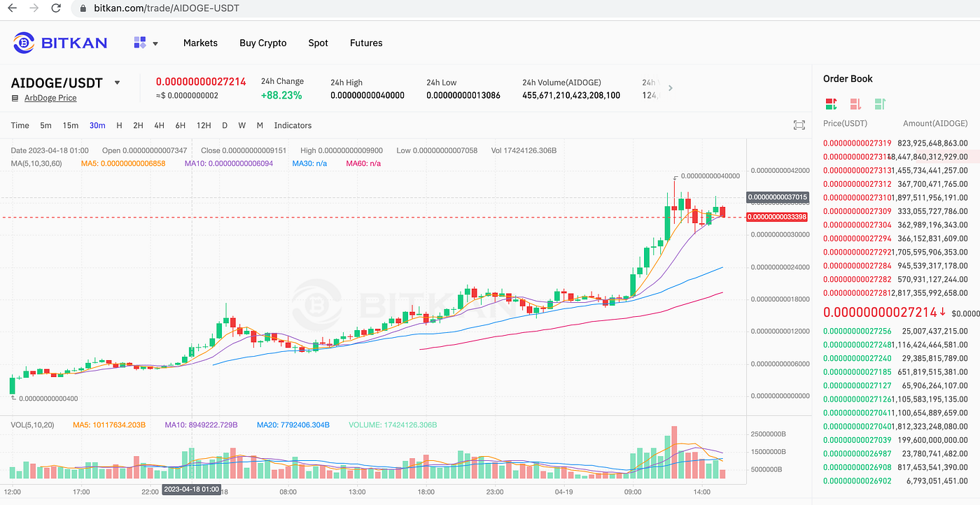Go to the Spot menu item

click(x=318, y=43)
